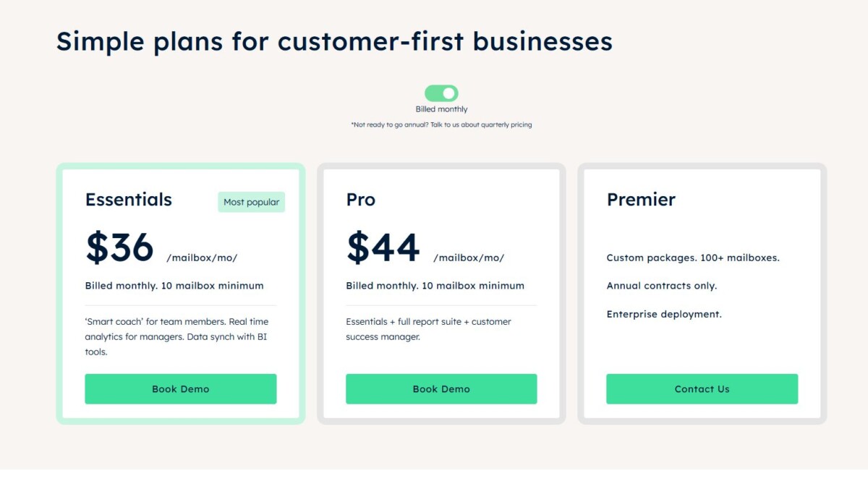Click the 'Billed monthly' toggle label
Image resolution: width=868 pixels, height=484 pixels.
point(441,109)
